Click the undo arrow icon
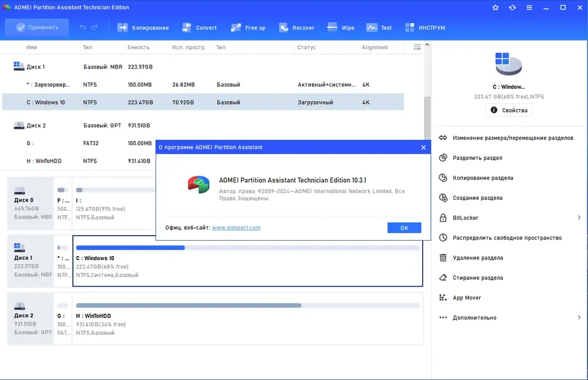The width and height of the screenshot is (588, 380). (x=83, y=28)
